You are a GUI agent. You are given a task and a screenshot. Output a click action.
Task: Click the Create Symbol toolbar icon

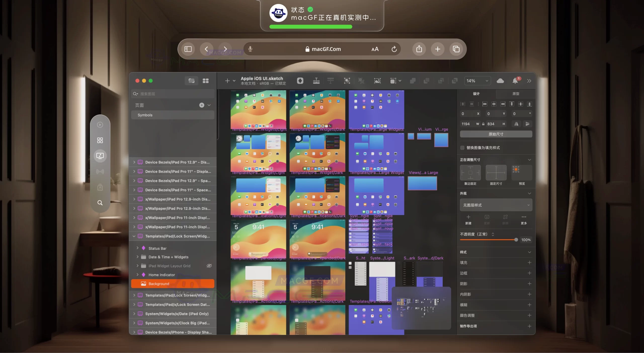click(x=300, y=81)
